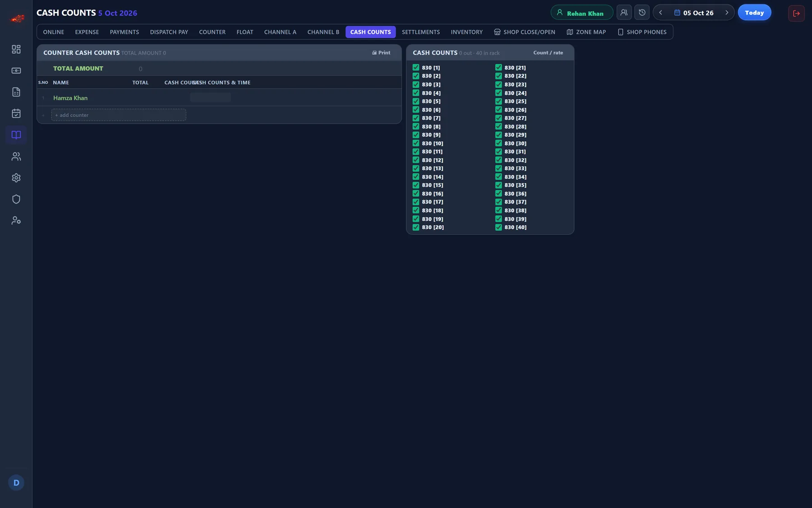Image resolution: width=812 pixels, height=508 pixels.
Task: Open the Zone Map tab
Action: point(586,32)
